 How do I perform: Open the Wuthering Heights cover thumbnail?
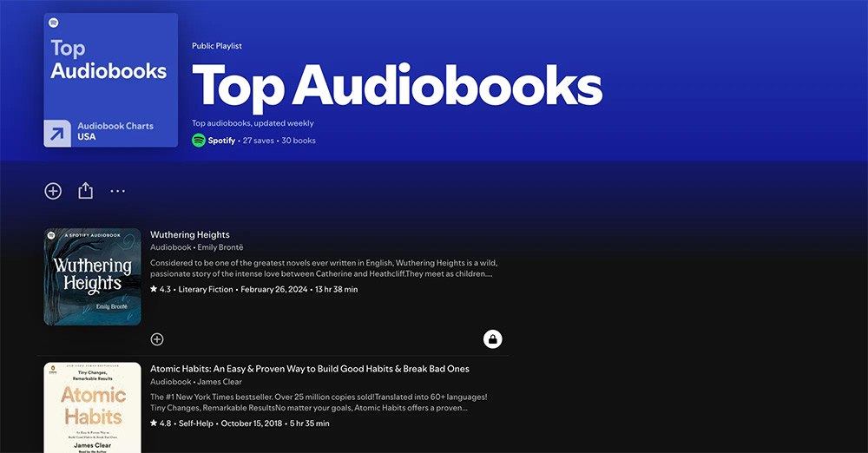point(93,277)
